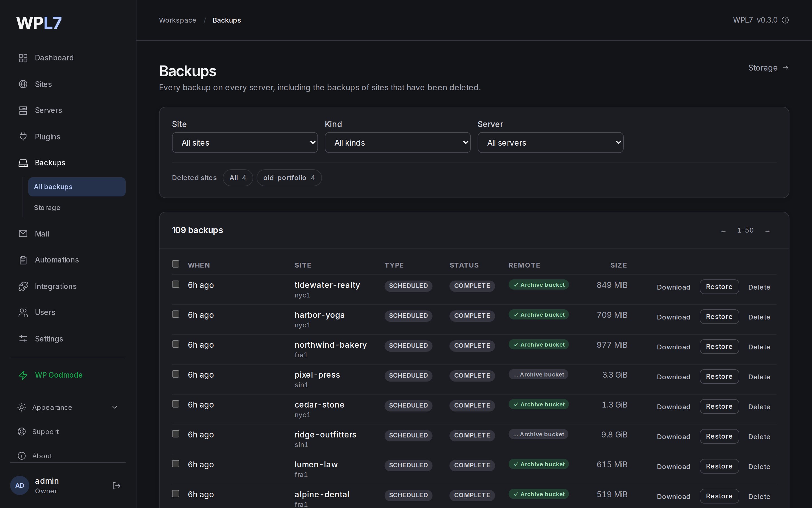Click the Mail envelope icon
Screen dimensions: 812x508
[23, 233]
